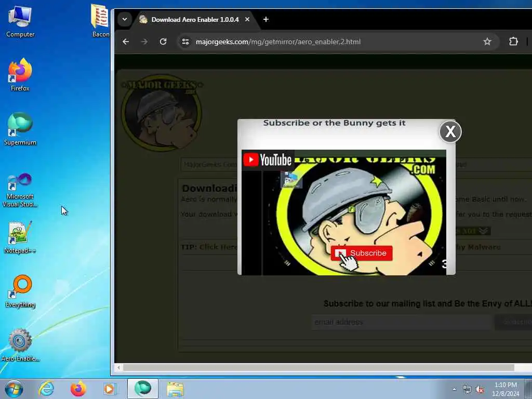This screenshot has width=532, height=399.
Task: Click the MajorGeeks video thumbnail
Action: click(344, 212)
